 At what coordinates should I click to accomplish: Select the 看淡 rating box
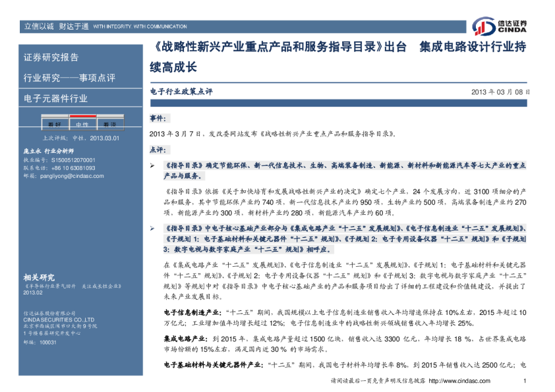point(109,125)
